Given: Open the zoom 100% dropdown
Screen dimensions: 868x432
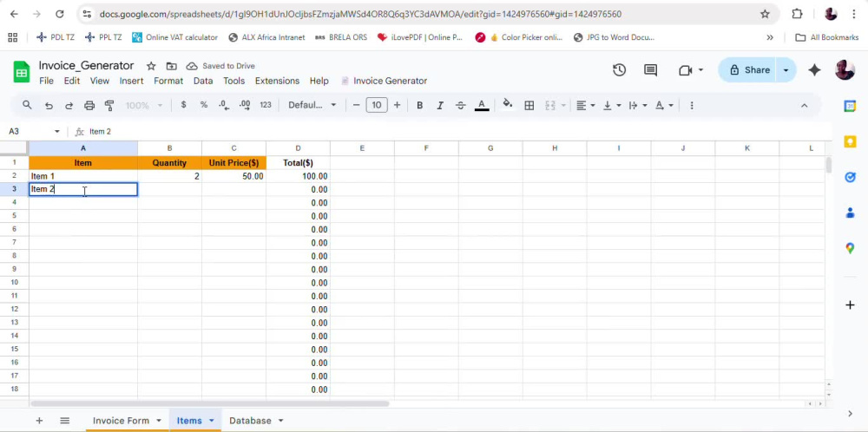Looking at the screenshot, I should coord(144,105).
